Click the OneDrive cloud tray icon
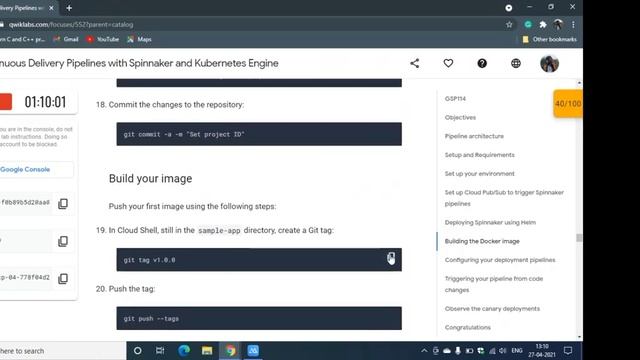Image resolution: width=640 pixels, height=360 pixels. pos(447,351)
